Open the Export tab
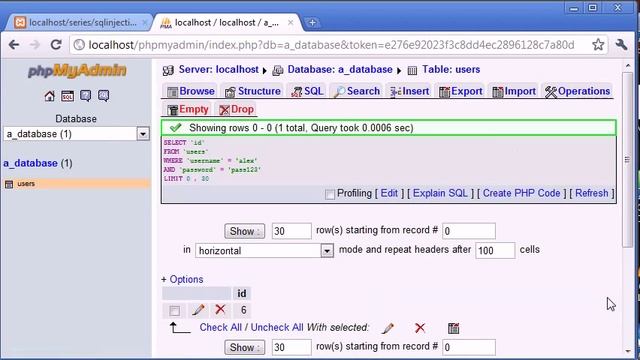The width and height of the screenshot is (640, 360). point(461,91)
